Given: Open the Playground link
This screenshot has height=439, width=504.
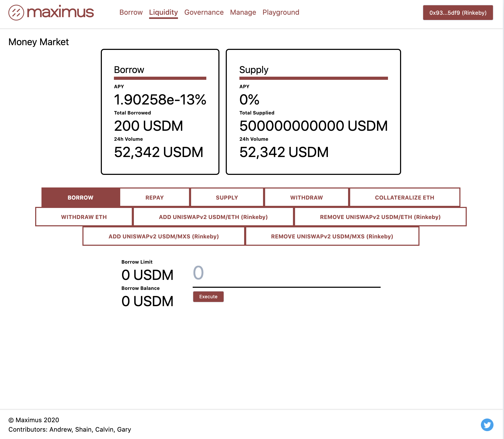Looking at the screenshot, I should click(281, 12).
